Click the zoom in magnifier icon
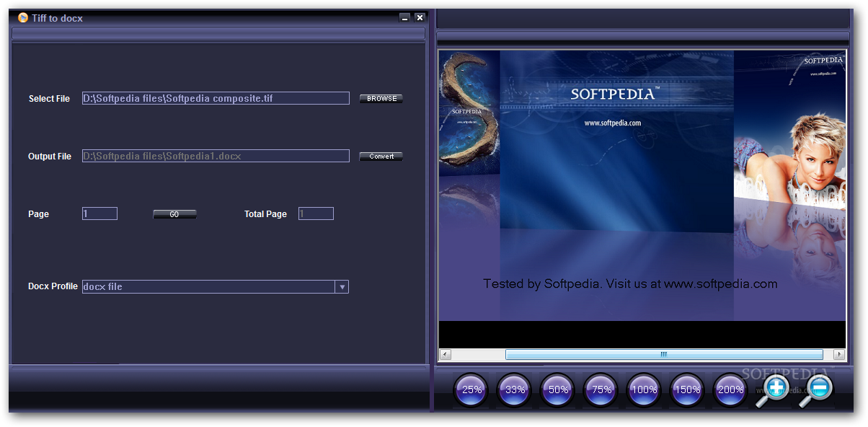 point(773,390)
